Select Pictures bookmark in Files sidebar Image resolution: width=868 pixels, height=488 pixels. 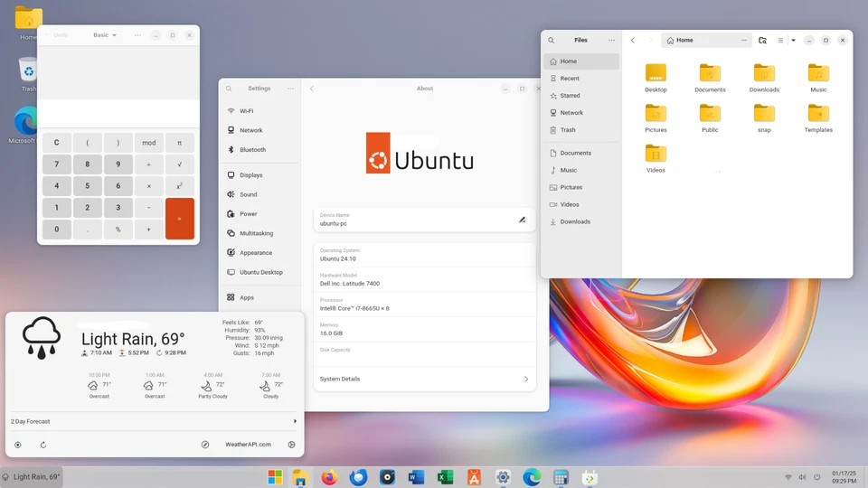tap(581, 188)
